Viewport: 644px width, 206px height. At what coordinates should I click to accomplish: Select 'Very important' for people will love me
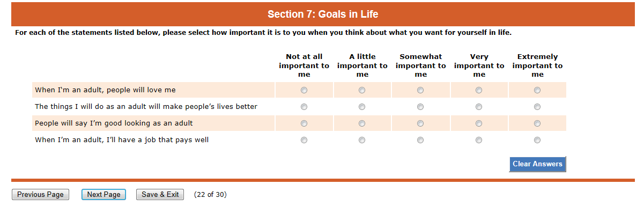point(479,90)
